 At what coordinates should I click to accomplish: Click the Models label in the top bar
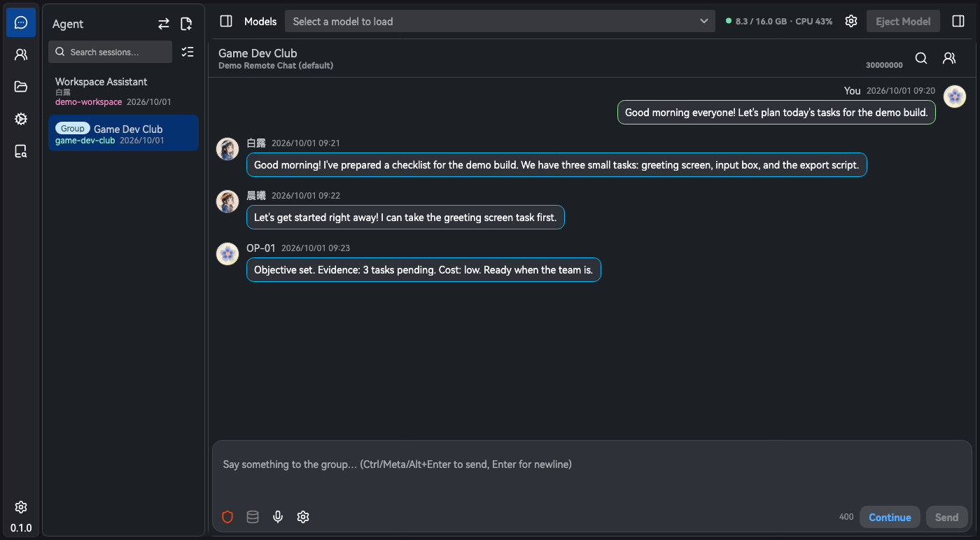coord(260,22)
